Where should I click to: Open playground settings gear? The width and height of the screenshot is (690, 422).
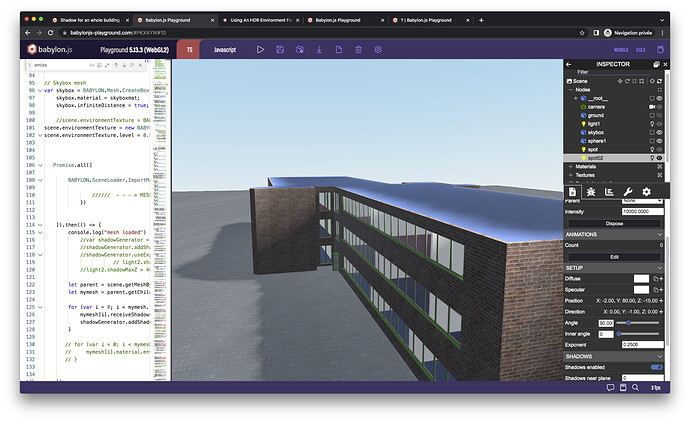[378, 50]
